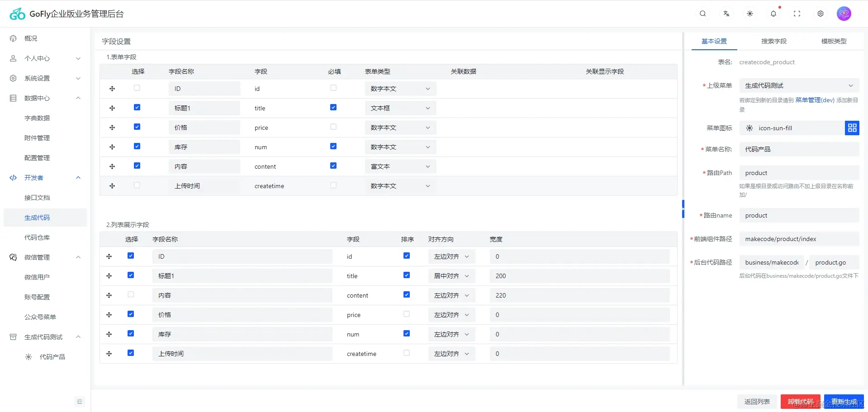Enable the select checkbox for form field ID
The width and height of the screenshot is (868, 412).
pyautogui.click(x=137, y=88)
